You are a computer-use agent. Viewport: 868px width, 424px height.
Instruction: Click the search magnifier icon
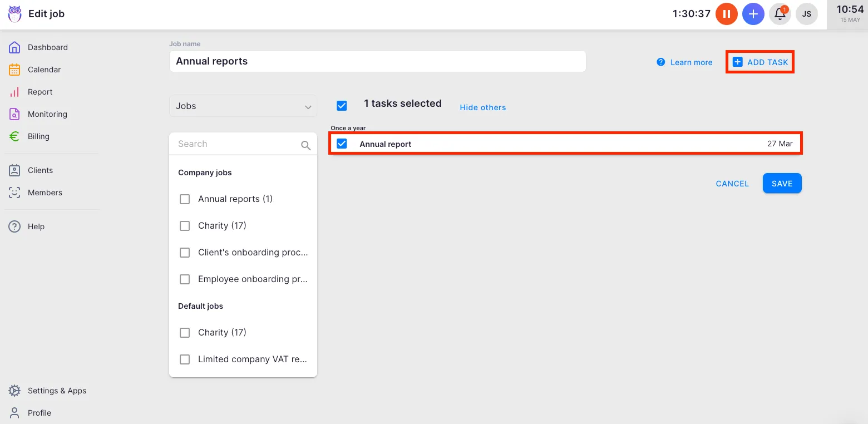click(x=305, y=145)
